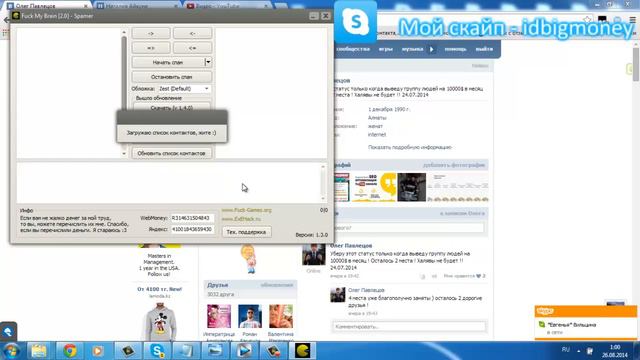Viewport: 640px width, 360px height.
Task: Click the Skype contact online notification
Action: 585,328
